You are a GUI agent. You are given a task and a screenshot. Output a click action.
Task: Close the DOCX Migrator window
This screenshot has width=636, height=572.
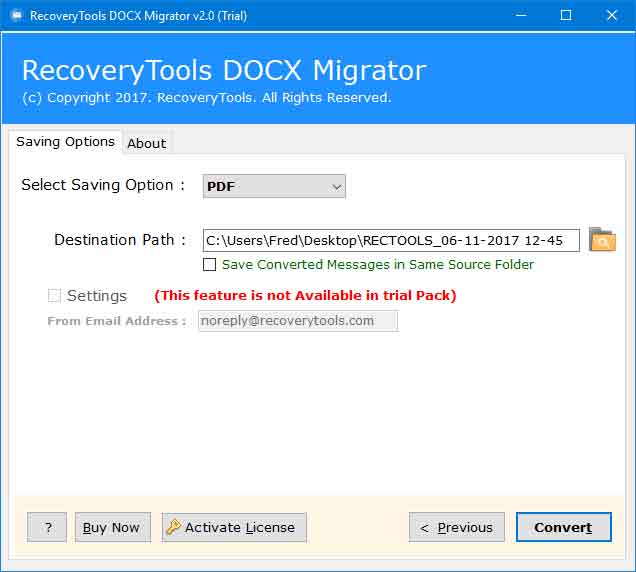click(x=611, y=15)
